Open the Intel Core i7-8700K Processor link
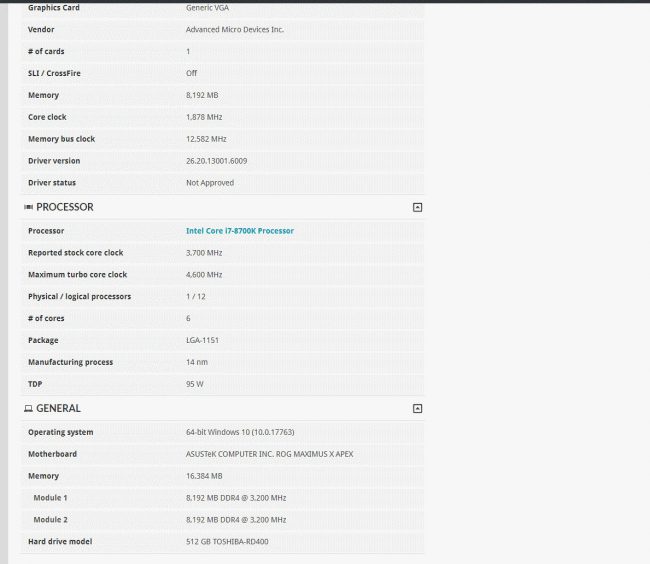This screenshot has height=564, width=650. coord(240,231)
